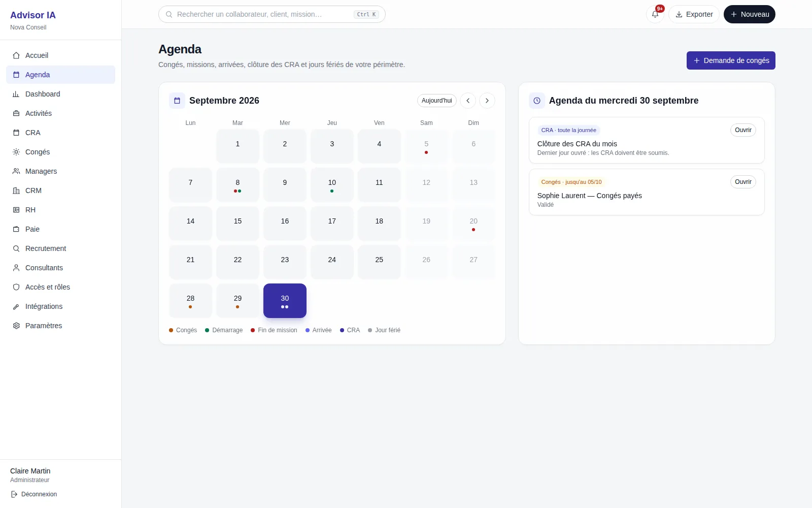Image resolution: width=812 pixels, height=508 pixels.
Task: Click the Déconnexion logout icon
Action: point(14,494)
